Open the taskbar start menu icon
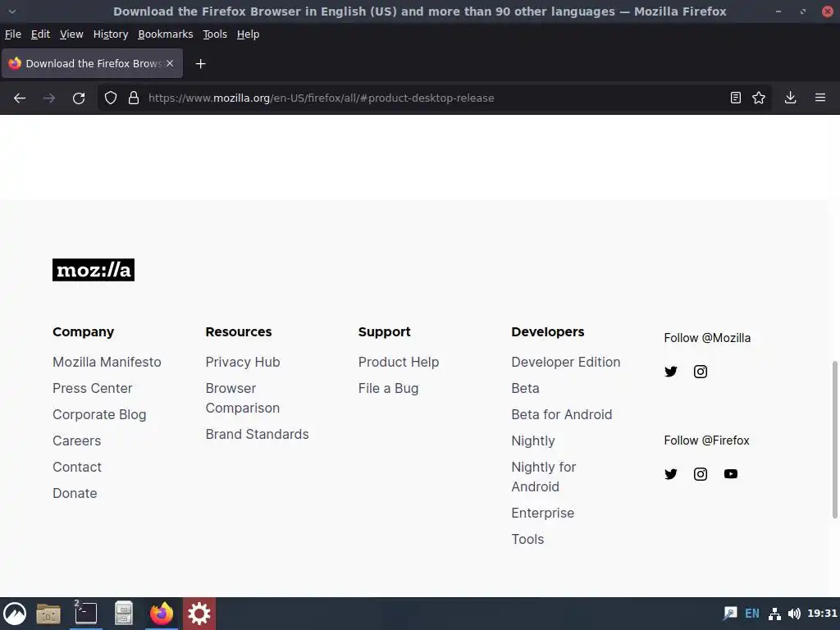Viewport: 840px width, 630px height. 15,614
